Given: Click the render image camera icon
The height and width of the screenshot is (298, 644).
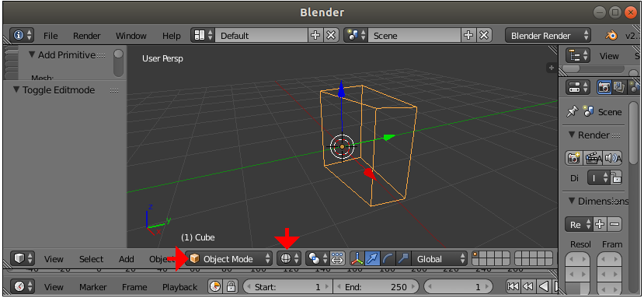Looking at the screenshot, I should [574, 158].
